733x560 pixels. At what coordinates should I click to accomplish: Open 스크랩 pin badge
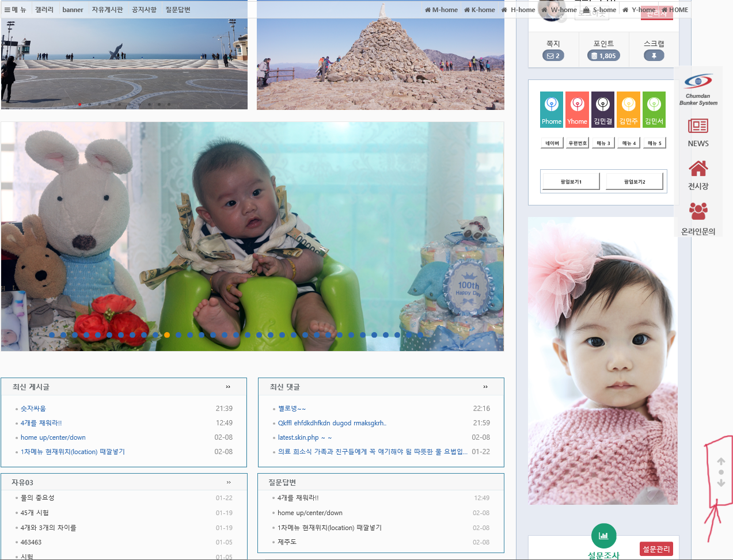pos(654,56)
